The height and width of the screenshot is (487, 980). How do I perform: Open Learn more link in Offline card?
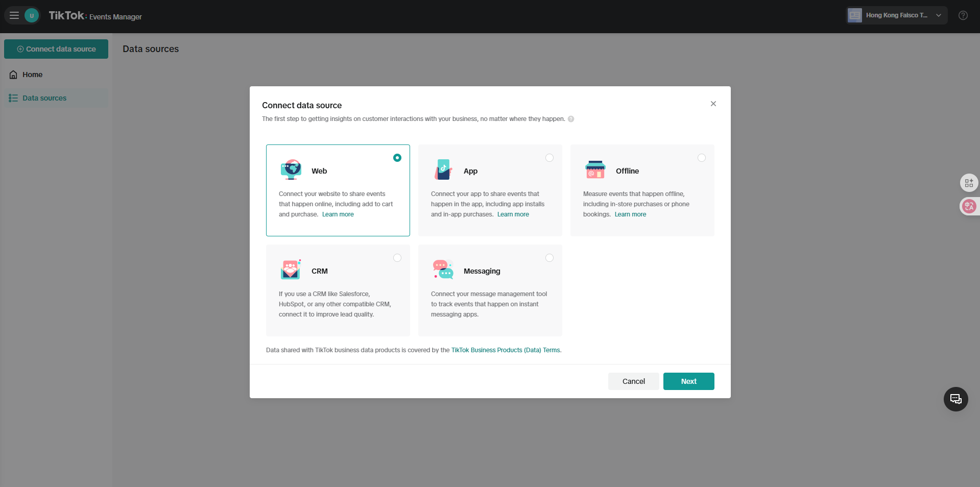click(x=630, y=214)
